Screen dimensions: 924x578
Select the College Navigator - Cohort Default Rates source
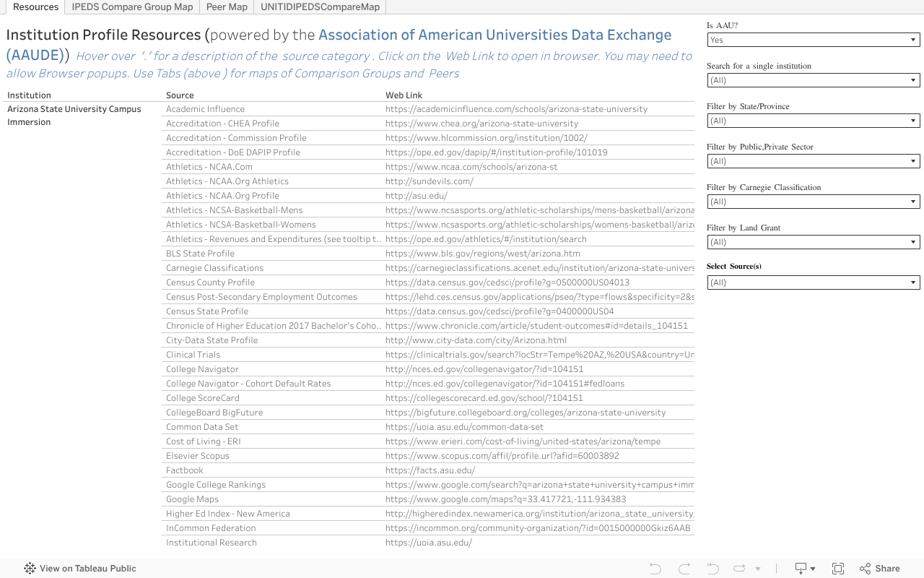[x=248, y=384]
